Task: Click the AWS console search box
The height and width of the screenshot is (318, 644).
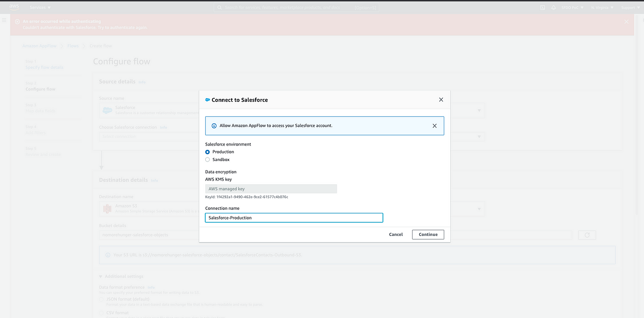Action: pyautogui.click(x=297, y=8)
